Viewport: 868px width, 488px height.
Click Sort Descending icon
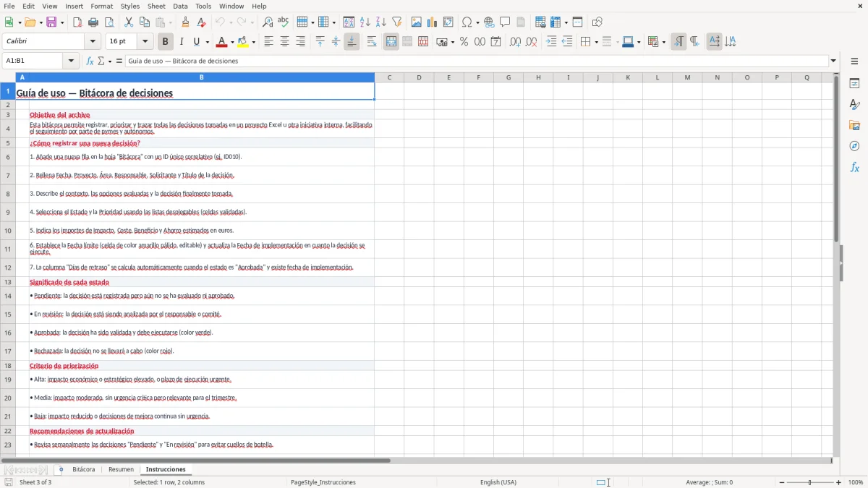pos(380,22)
